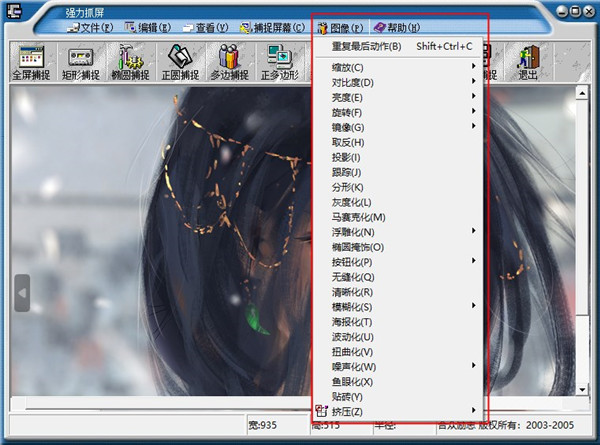
Task: Apply 清晰化(R) sharpen effect
Action: (398, 292)
